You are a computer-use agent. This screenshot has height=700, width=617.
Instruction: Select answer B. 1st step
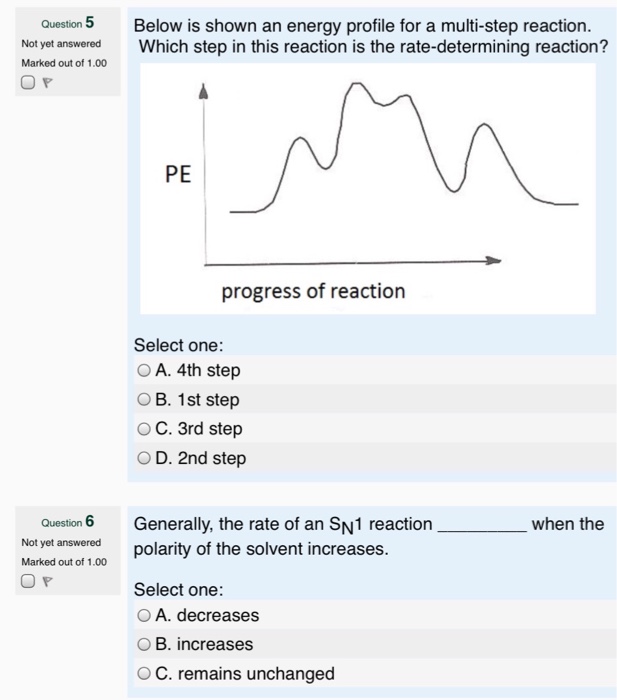144,400
